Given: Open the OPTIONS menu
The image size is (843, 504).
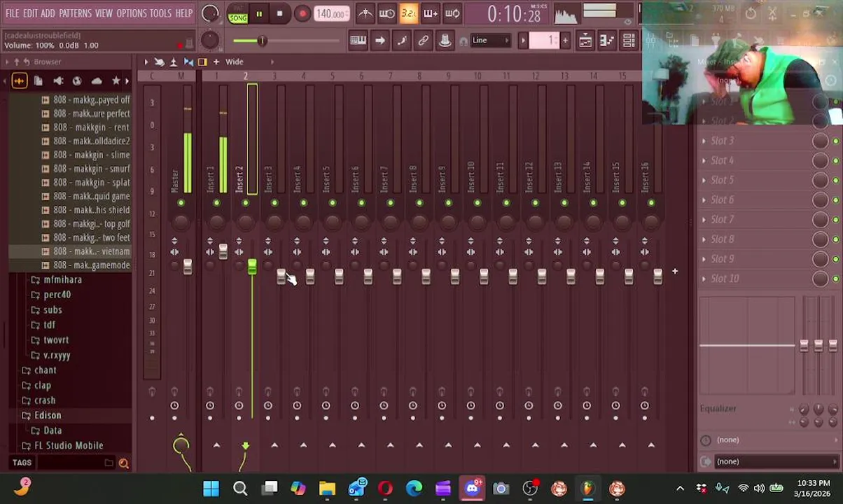Looking at the screenshot, I should [x=131, y=13].
